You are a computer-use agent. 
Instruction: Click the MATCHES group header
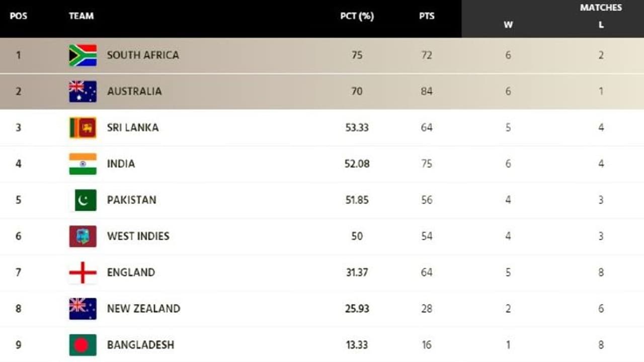(601, 8)
